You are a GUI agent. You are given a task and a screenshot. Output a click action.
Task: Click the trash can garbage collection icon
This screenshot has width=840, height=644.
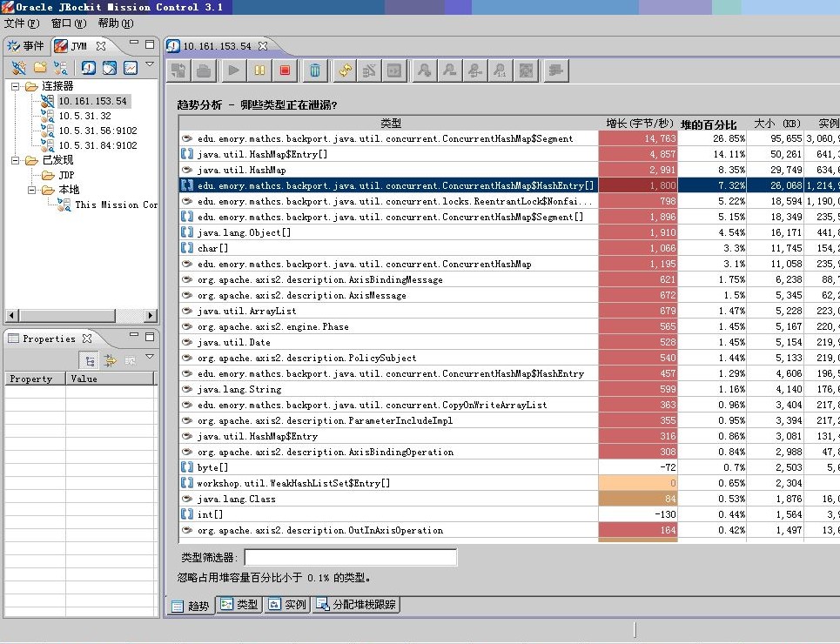pyautogui.click(x=315, y=70)
